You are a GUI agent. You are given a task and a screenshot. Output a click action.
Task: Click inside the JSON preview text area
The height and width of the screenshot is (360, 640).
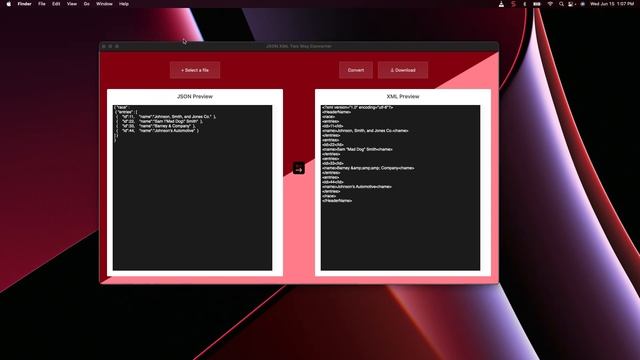coord(192,188)
